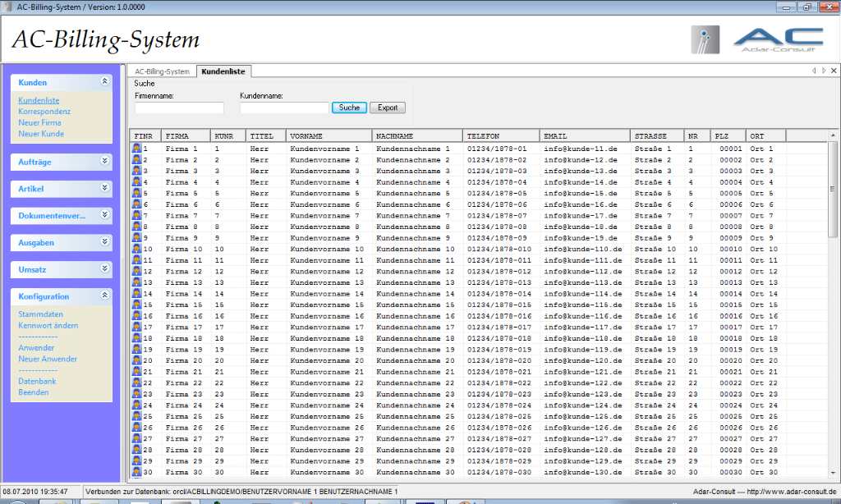Sort by the FIRMA column header

pos(186,136)
